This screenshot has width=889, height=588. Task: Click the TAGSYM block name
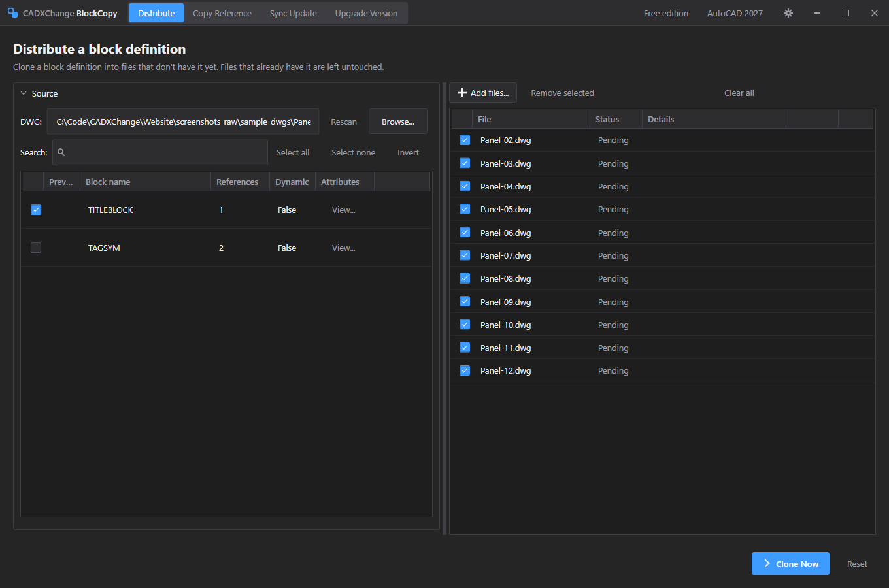pyautogui.click(x=104, y=248)
